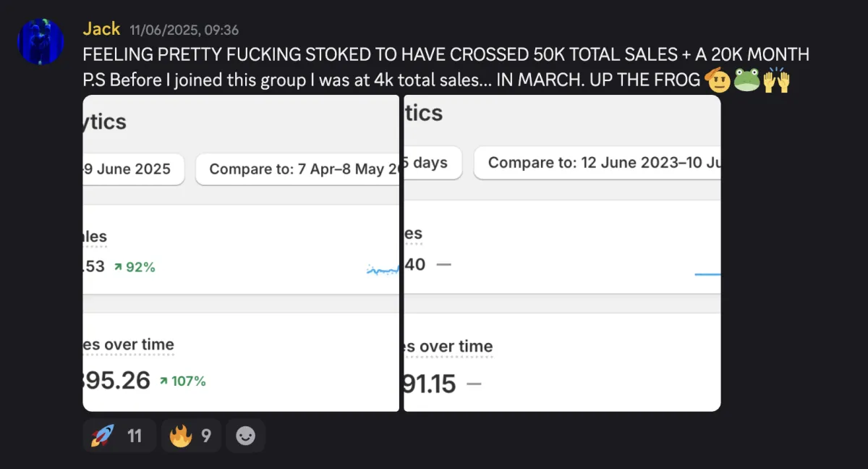Toggle the fire emoji reaction
This screenshot has width=868, height=469.
click(191, 436)
